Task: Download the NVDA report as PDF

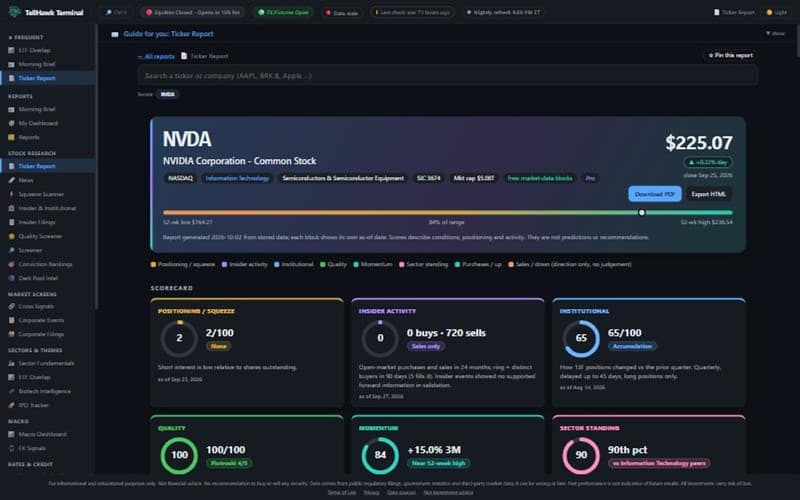Action: tap(655, 194)
